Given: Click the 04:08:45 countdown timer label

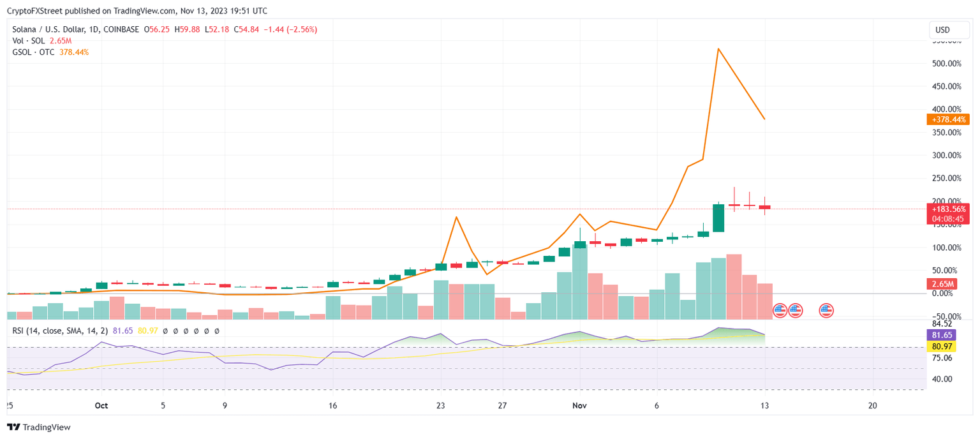Looking at the screenshot, I should (x=949, y=217).
